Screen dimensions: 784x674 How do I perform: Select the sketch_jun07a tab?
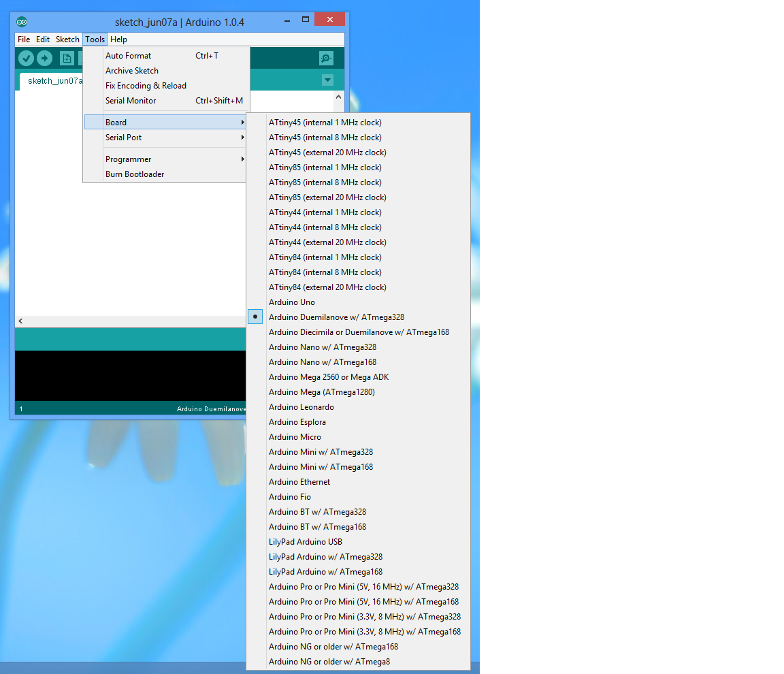point(51,81)
